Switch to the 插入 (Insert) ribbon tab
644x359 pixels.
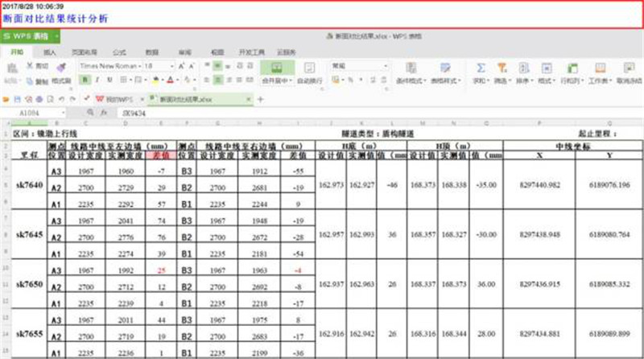[49, 52]
